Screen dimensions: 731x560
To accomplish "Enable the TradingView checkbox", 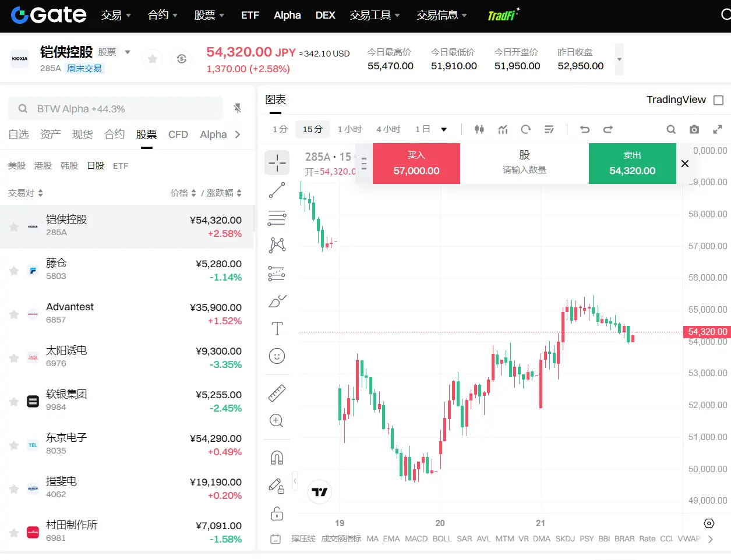I will coord(718,100).
